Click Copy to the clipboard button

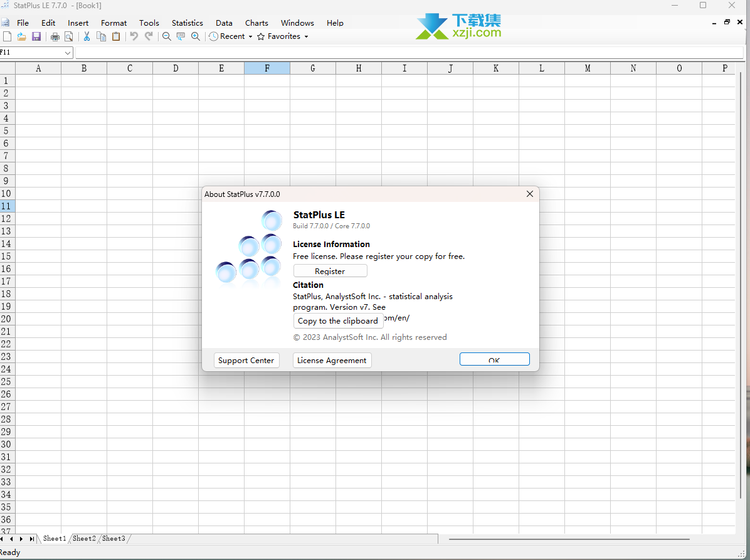[x=338, y=321]
